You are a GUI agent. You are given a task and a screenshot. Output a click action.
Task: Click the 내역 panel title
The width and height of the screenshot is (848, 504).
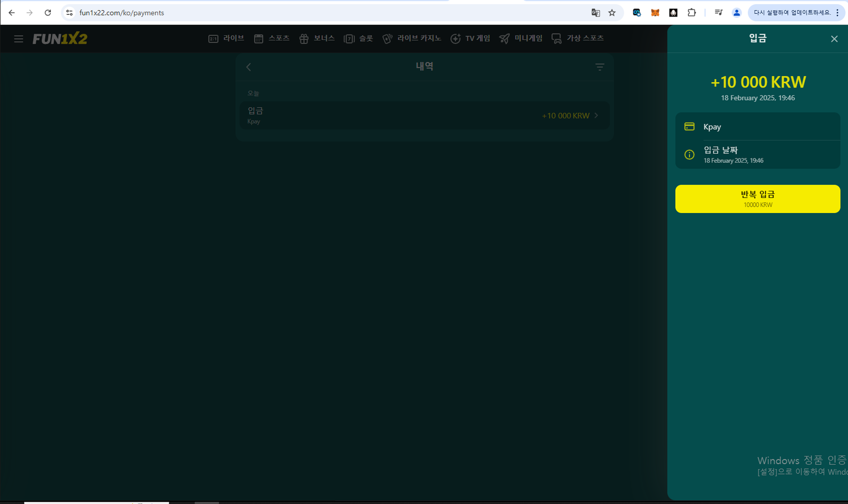coord(425,66)
